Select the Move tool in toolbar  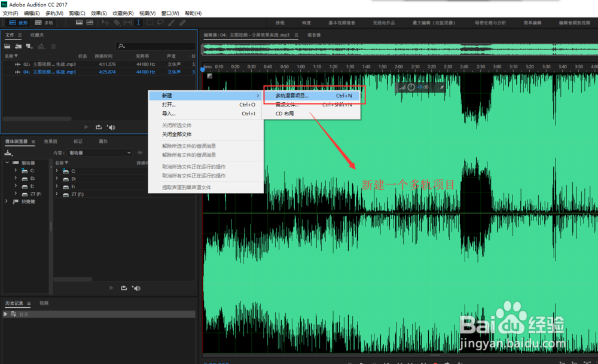pyautogui.click(x=105, y=23)
